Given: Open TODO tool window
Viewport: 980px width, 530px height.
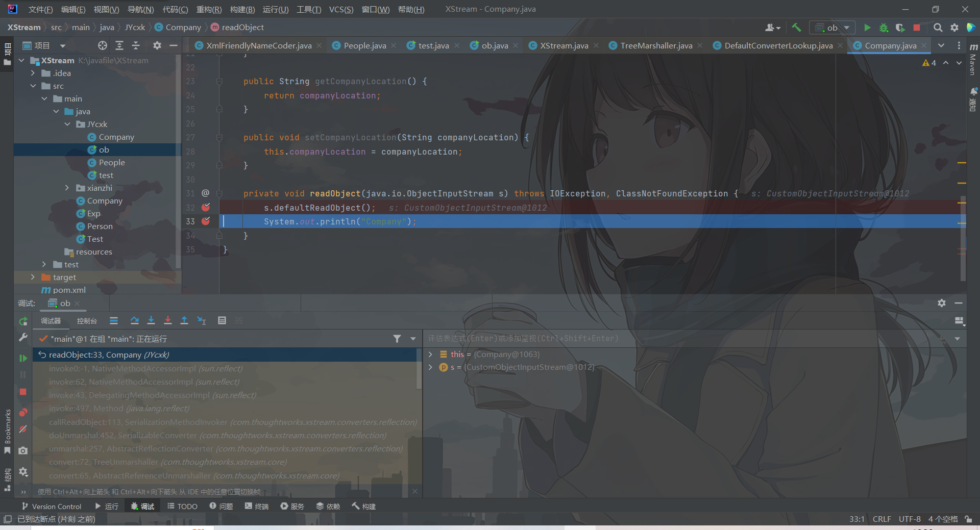Looking at the screenshot, I should pyautogui.click(x=182, y=507).
